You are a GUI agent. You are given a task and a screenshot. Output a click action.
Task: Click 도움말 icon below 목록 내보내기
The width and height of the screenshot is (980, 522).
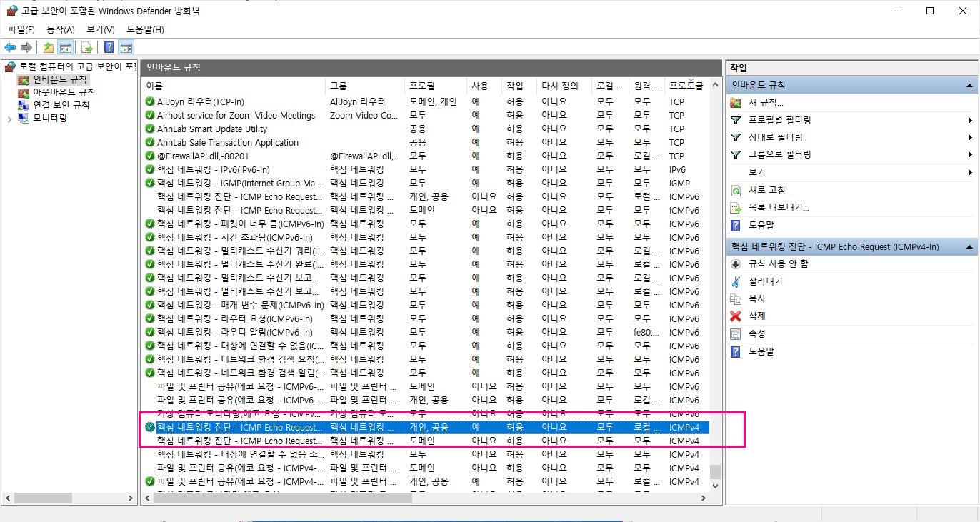pyautogui.click(x=736, y=225)
